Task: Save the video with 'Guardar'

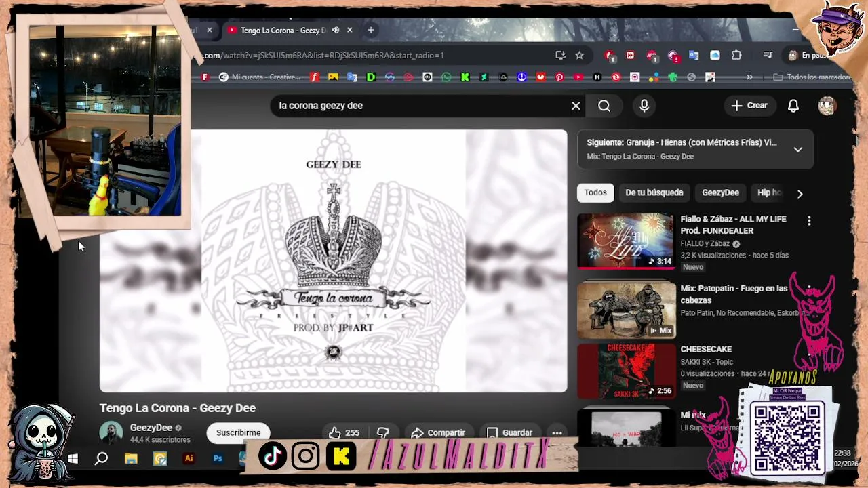Action: (509, 432)
